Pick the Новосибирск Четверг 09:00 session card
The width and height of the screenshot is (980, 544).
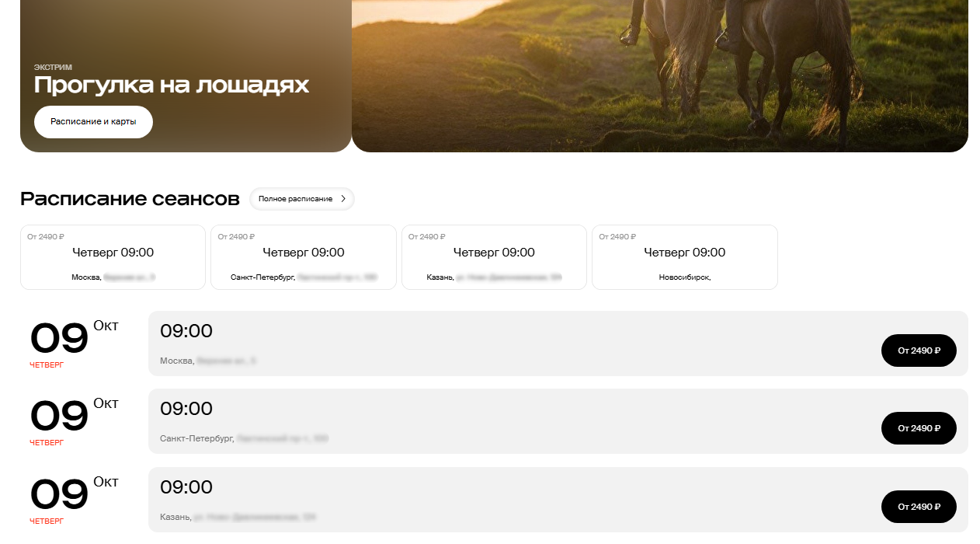[684, 256]
